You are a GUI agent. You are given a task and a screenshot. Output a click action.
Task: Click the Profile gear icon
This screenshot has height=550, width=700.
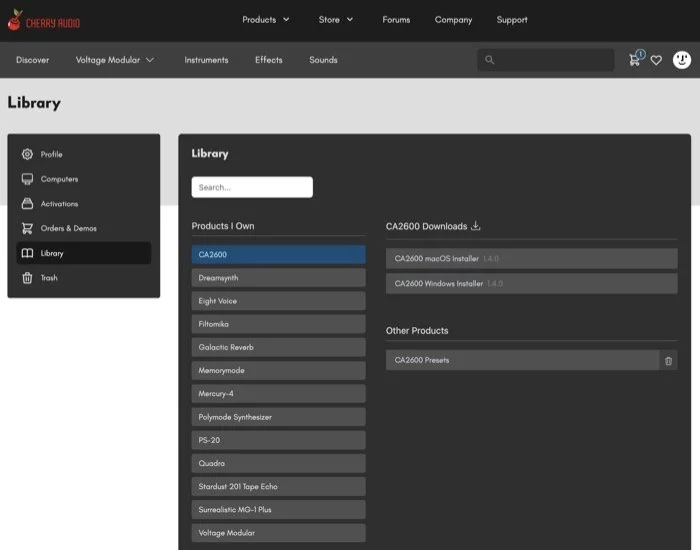pos(27,154)
